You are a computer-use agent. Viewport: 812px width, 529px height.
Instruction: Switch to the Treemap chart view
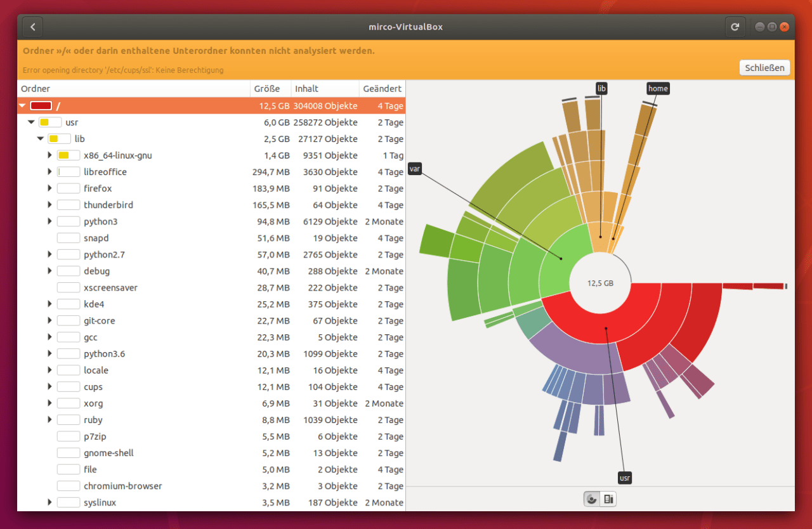tap(608, 499)
